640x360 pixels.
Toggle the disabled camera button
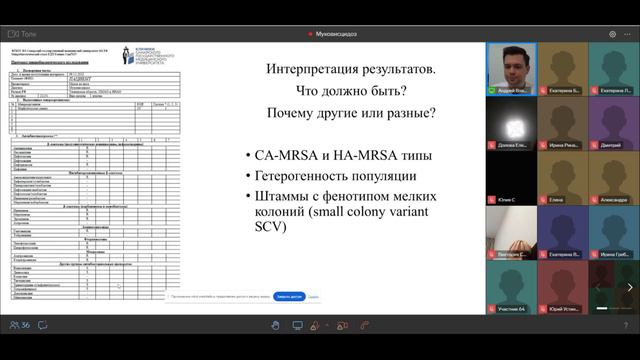[x=342, y=325]
